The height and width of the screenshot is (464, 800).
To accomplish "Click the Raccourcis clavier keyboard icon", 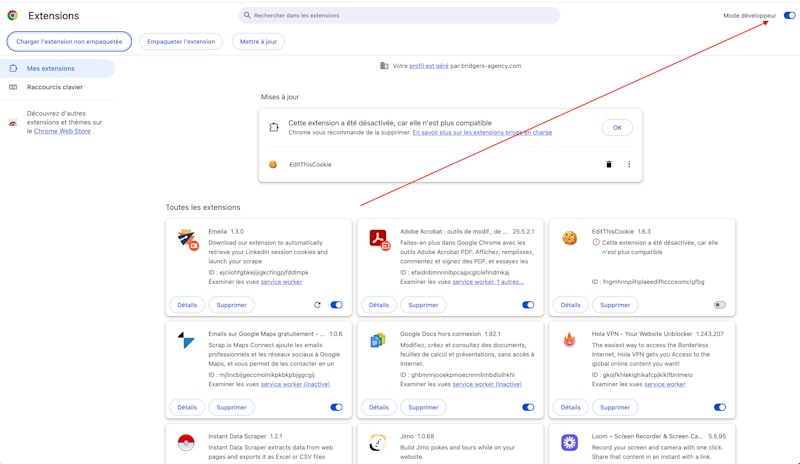I will (13, 87).
